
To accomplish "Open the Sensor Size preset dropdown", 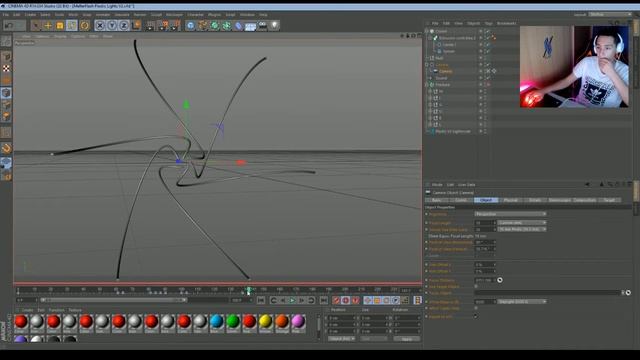I will [522, 229].
